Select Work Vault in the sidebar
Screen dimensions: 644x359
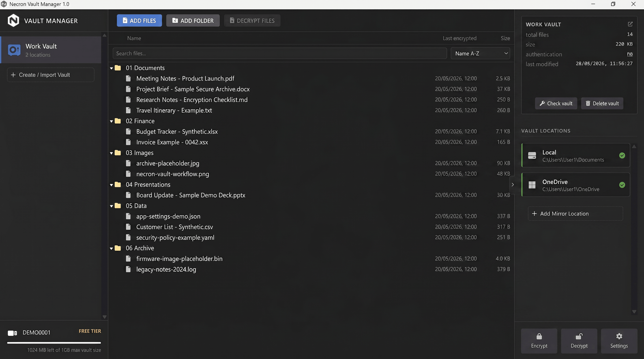coord(51,50)
